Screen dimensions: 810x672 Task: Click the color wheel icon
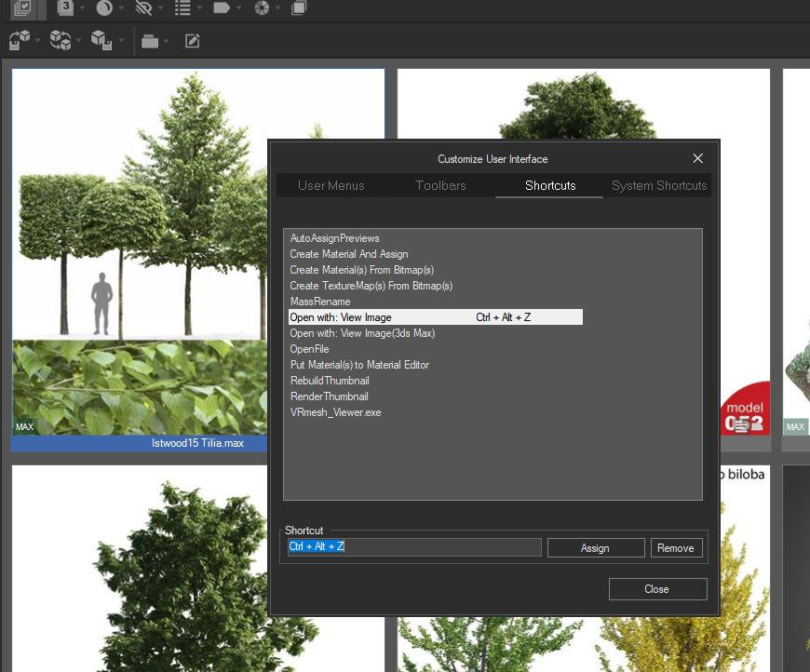point(262,7)
